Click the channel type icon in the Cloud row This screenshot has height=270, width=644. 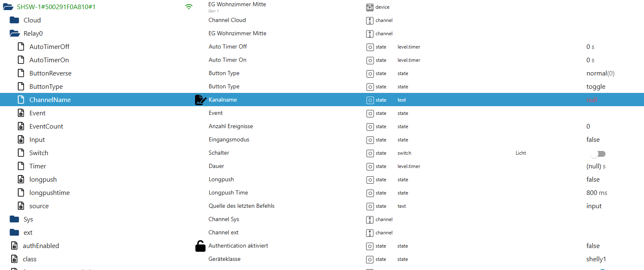click(370, 20)
